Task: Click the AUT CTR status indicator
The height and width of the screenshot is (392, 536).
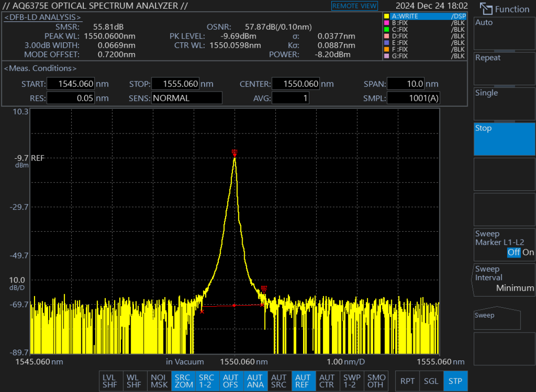Action: click(327, 381)
